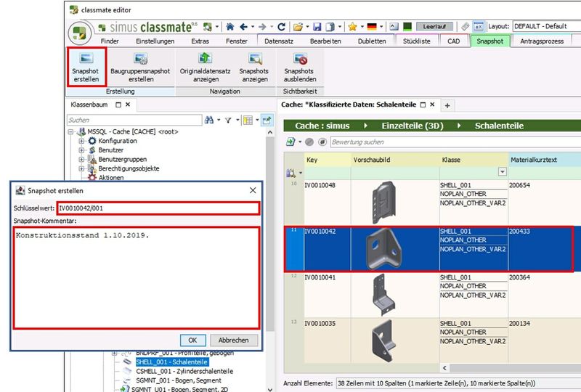Switch to the Stückliste ribbon tab
Screen dimensions: 581x392
(417, 41)
